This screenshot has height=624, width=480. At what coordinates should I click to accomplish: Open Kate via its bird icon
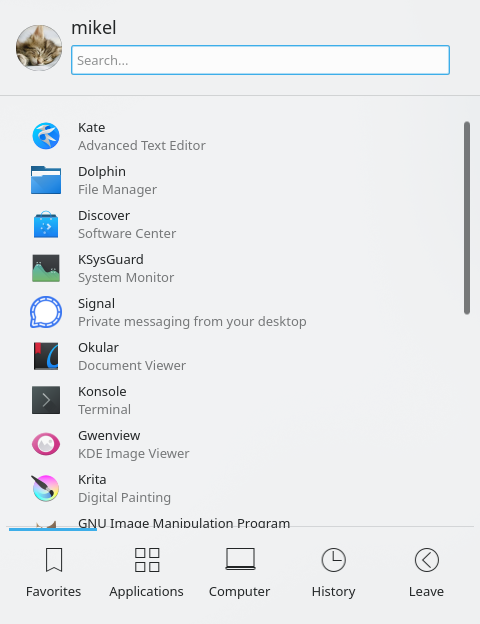pyautogui.click(x=46, y=136)
